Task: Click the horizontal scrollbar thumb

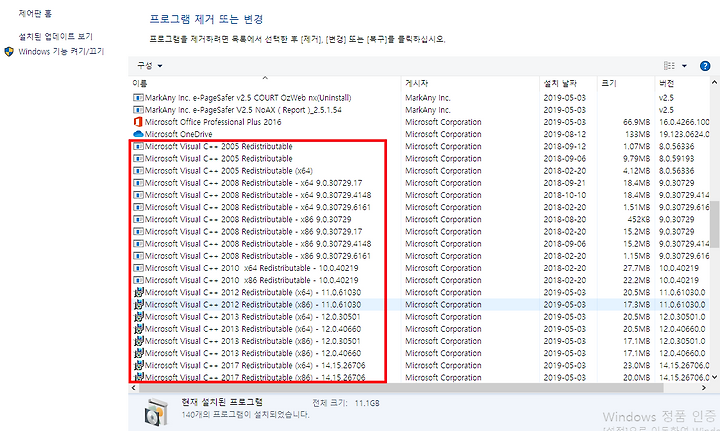Action: 401,388
